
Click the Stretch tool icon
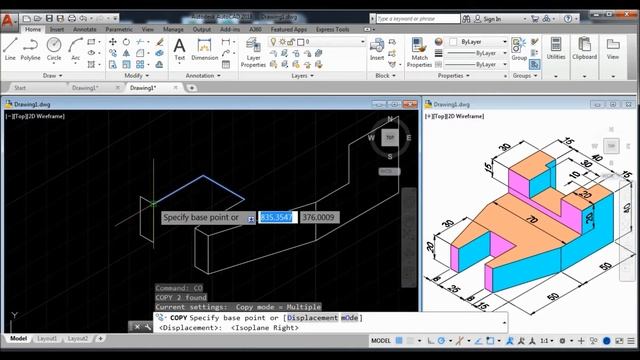pos(113,64)
